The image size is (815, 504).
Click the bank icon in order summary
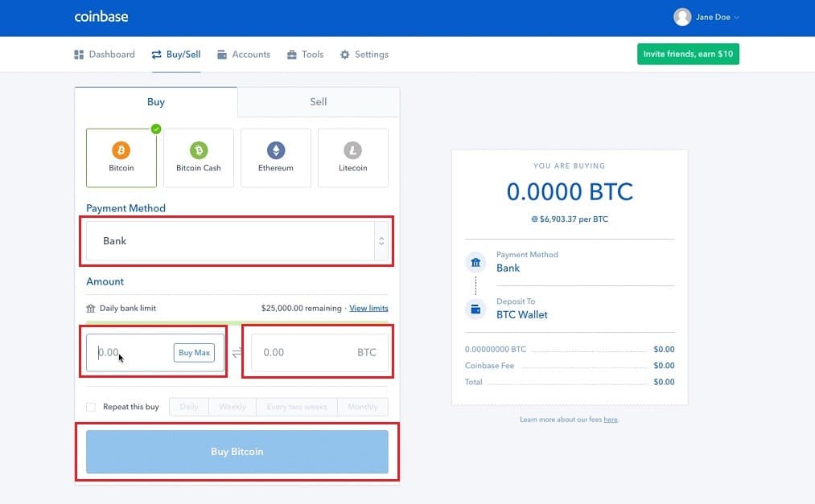tap(475, 262)
